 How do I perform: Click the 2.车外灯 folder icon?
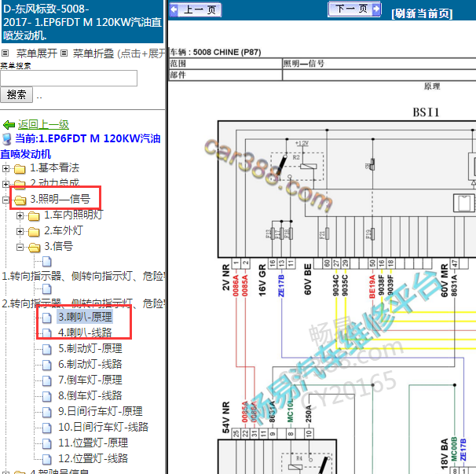(x=34, y=232)
